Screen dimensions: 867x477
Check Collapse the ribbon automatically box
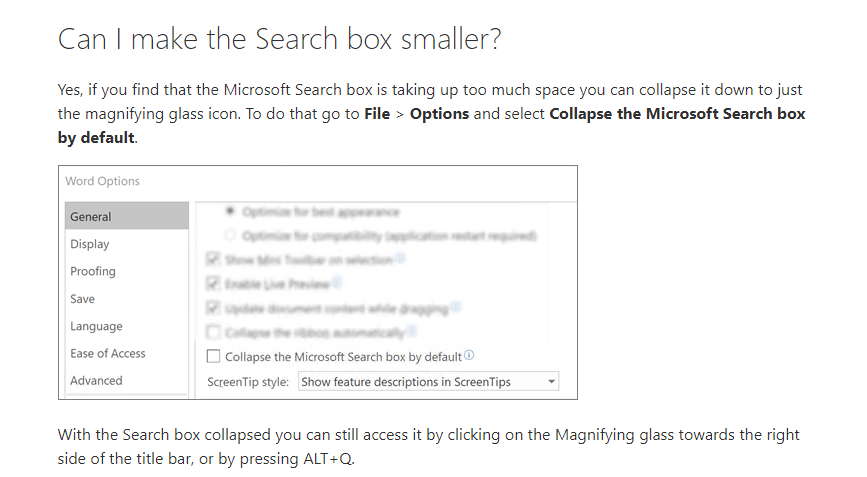(213, 332)
